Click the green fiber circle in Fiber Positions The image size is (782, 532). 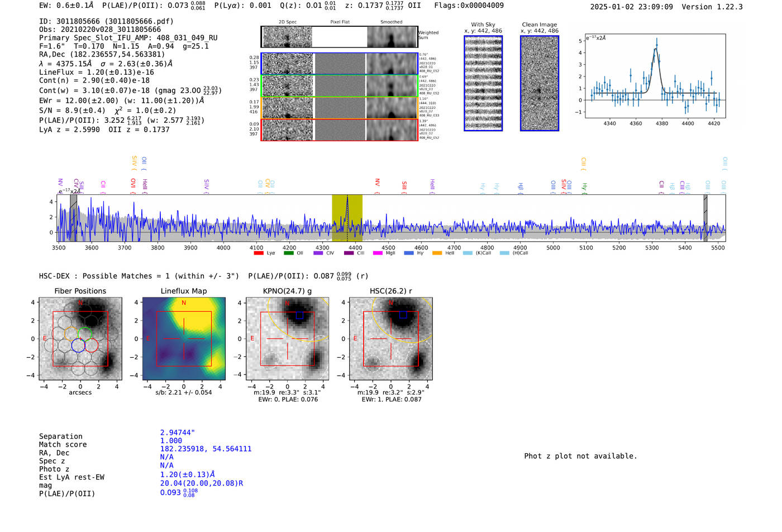[85, 334]
